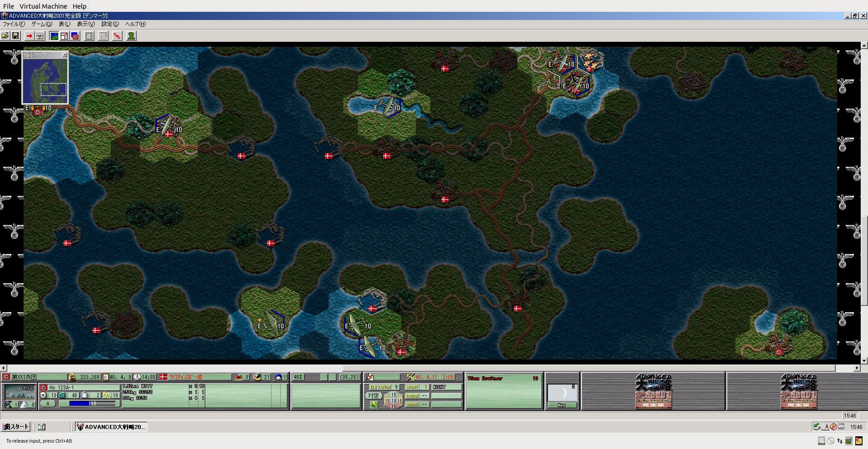This screenshot has width=868, height=449.
Task: Open the ファイル(F) menu
Action: tap(14, 24)
